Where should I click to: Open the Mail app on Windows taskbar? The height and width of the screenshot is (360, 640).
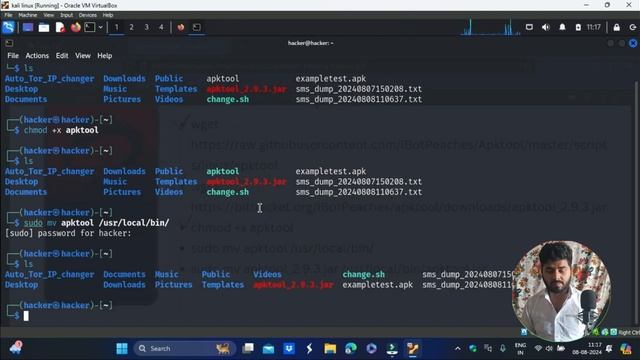268,349
